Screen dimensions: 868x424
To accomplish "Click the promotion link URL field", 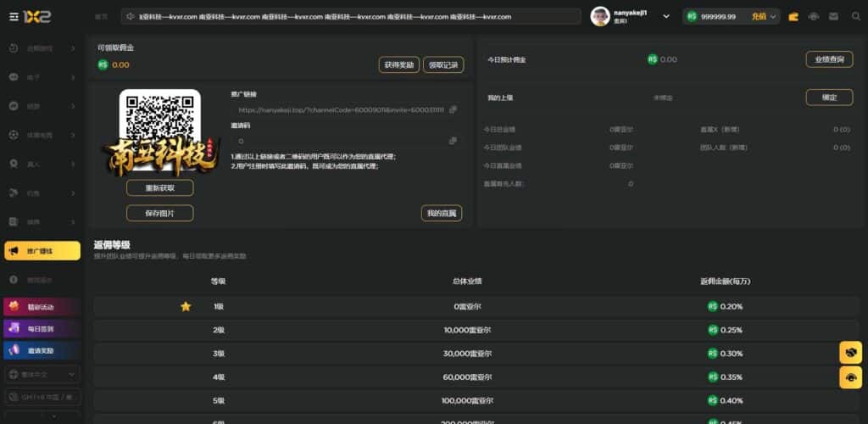I will click(x=344, y=109).
